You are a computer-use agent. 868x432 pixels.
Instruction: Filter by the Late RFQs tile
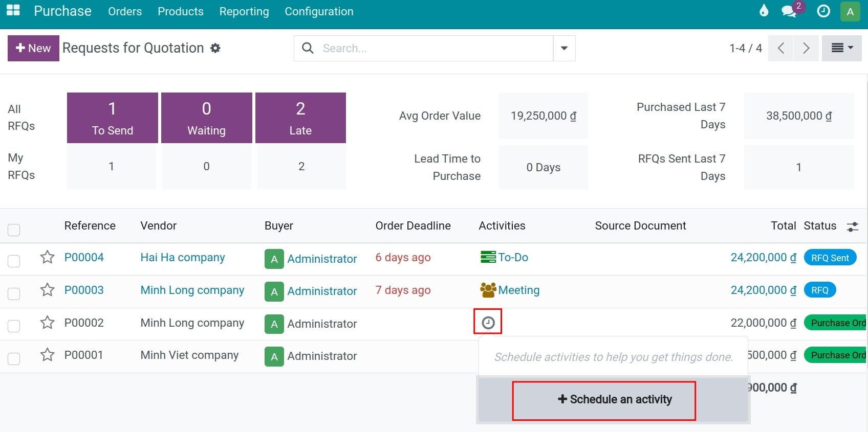(300, 118)
